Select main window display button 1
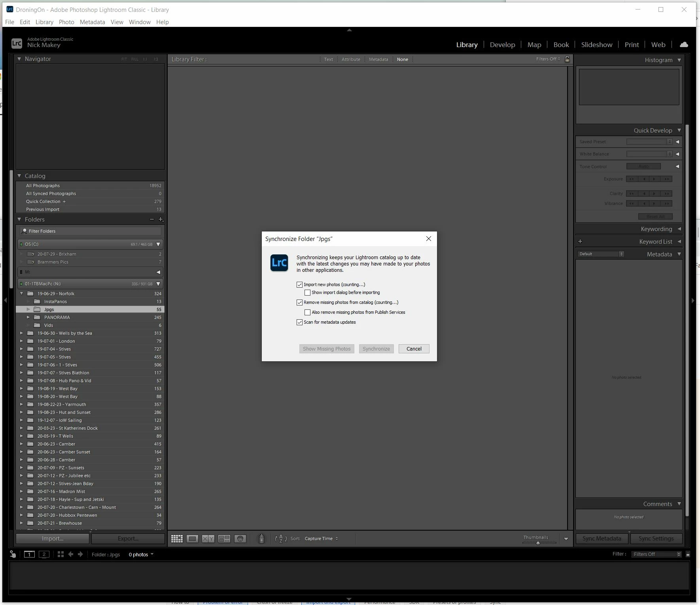Viewport: 700px width, 605px height. coord(29,554)
